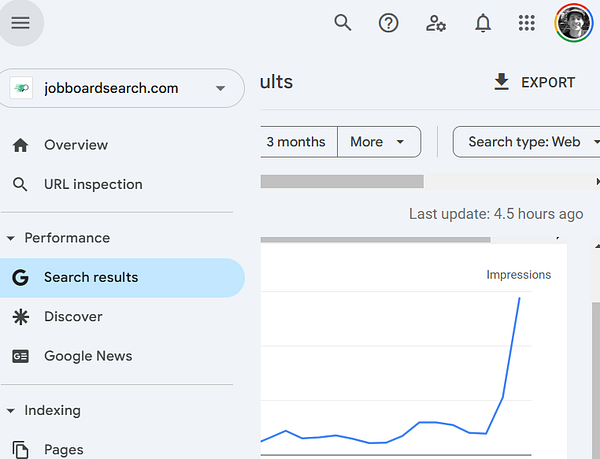Click the Google G Search results icon
The image size is (600, 459).
20,277
